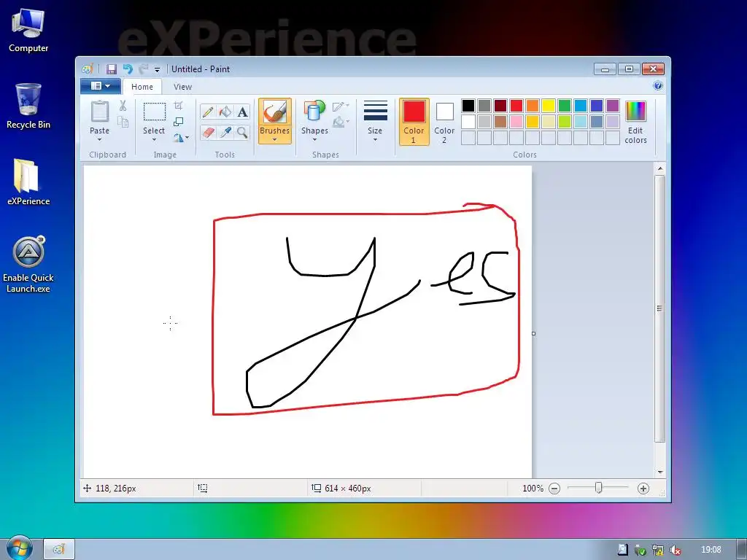Click the 100% zoom level text
747x560 pixels.
pyautogui.click(x=533, y=488)
